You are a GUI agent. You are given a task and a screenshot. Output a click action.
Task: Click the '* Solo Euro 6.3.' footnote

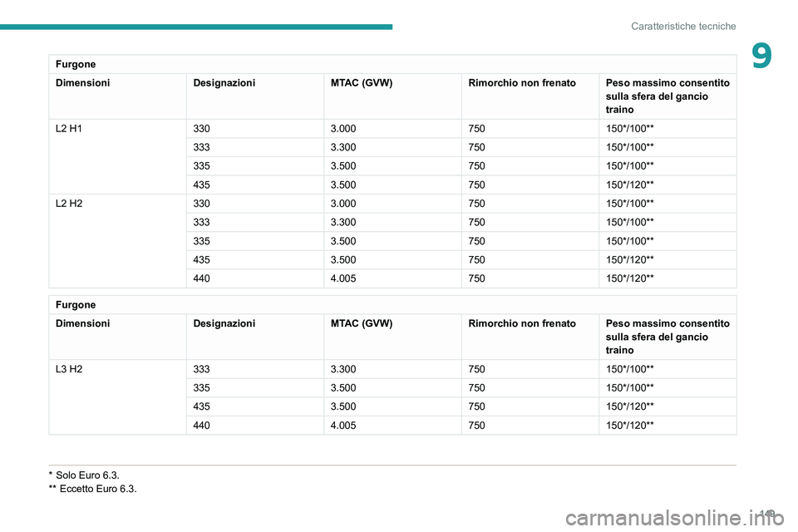click(x=84, y=475)
